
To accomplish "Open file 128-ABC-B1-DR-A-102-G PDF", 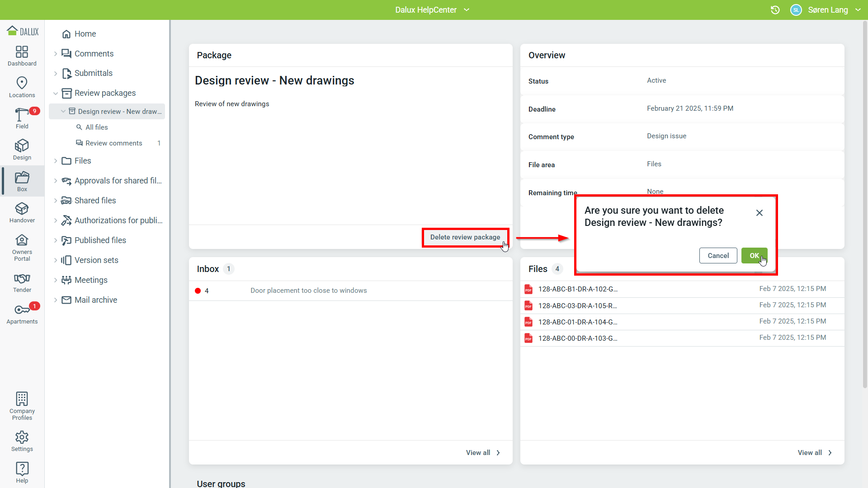I will pyautogui.click(x=577, y=289).
